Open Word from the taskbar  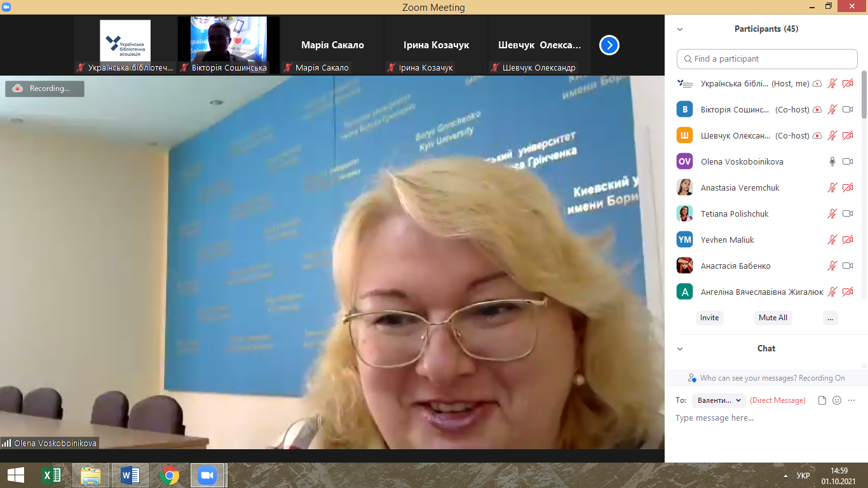pyautogui.click(x=130, y=475)
